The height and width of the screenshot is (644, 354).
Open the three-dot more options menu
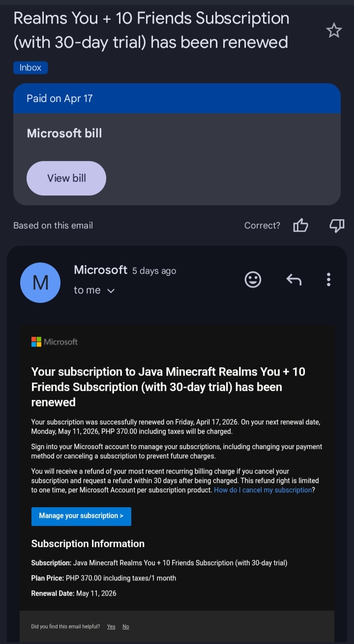tap(328, 280)
